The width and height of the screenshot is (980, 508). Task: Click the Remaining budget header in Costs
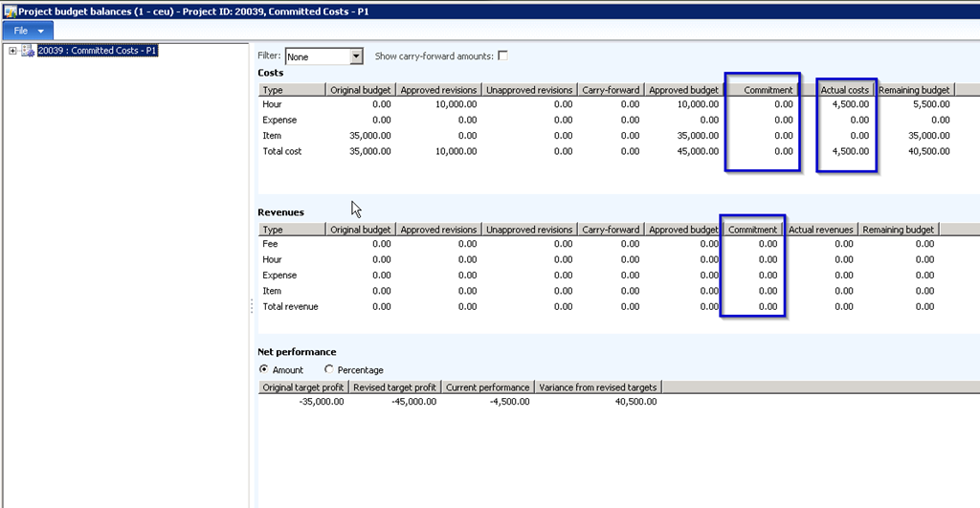click(914, 90)
